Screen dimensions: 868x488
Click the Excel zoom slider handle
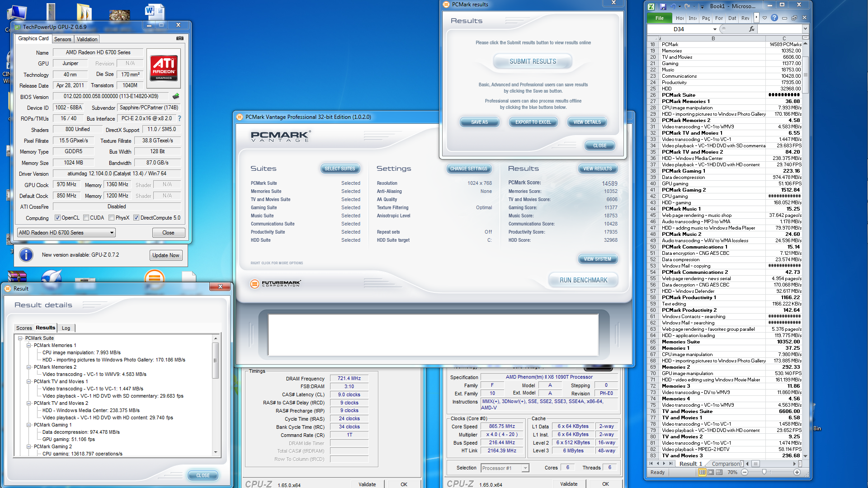[764, 472]
